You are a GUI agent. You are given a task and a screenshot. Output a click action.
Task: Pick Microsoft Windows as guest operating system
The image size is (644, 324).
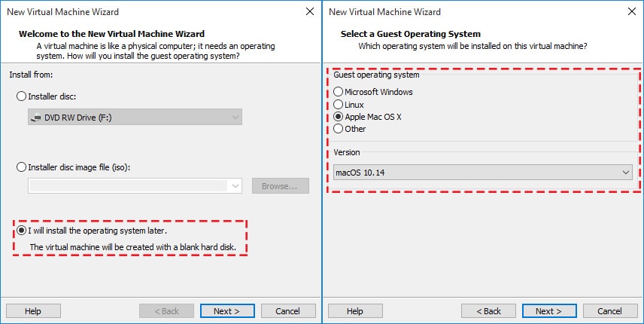339,92
